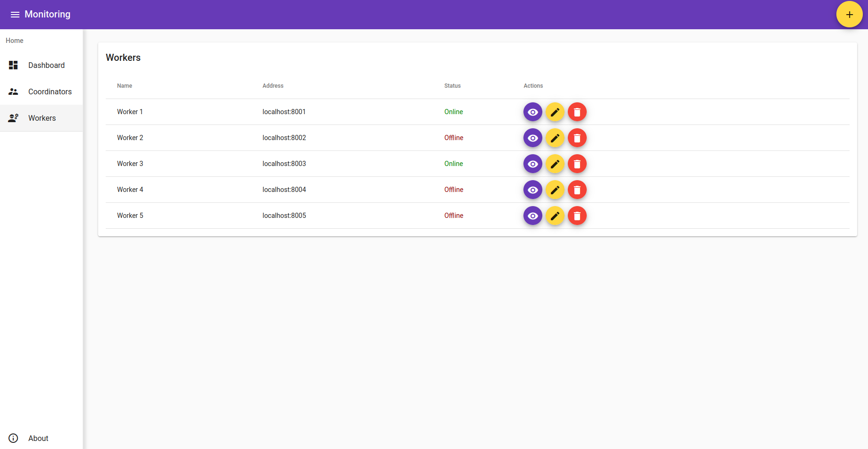Click the Home sidebar subheader
This screenshot has height=449, width=868.
pos(15,41)
